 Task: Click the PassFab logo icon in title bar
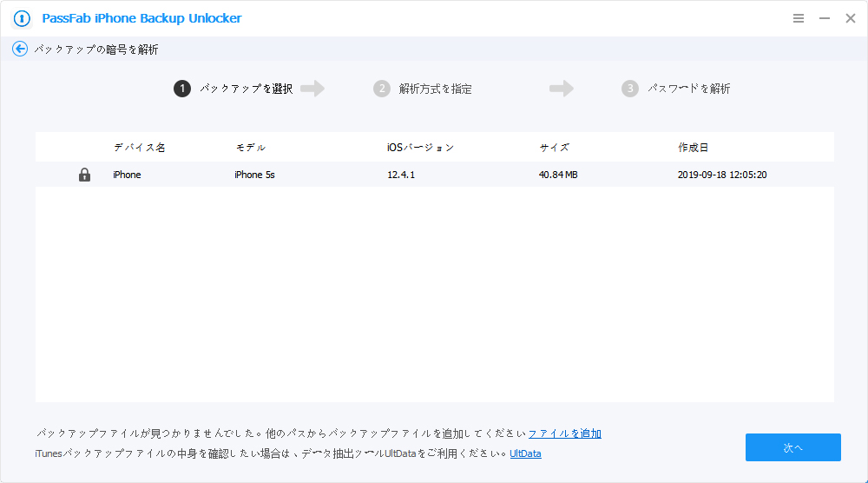coord(22,18)
